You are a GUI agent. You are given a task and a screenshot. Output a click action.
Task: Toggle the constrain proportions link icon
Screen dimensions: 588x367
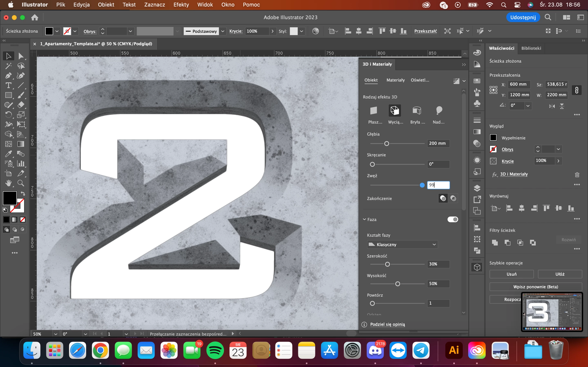(x=577, y=90)
